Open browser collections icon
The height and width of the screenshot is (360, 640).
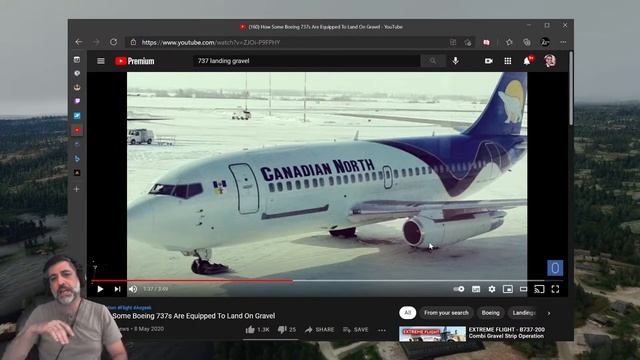tap(527, 42)
